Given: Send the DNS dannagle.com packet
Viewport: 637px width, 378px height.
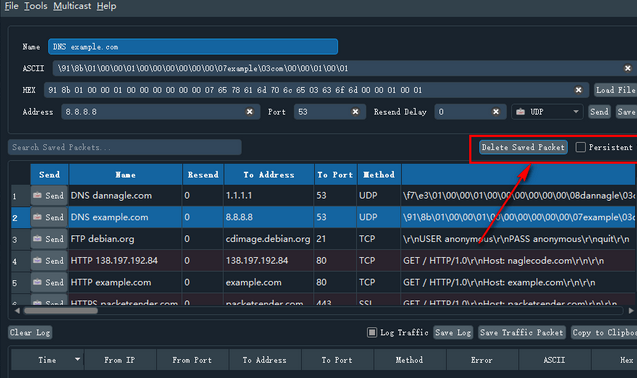Looking at the screenshot, I should coord(49,196).
